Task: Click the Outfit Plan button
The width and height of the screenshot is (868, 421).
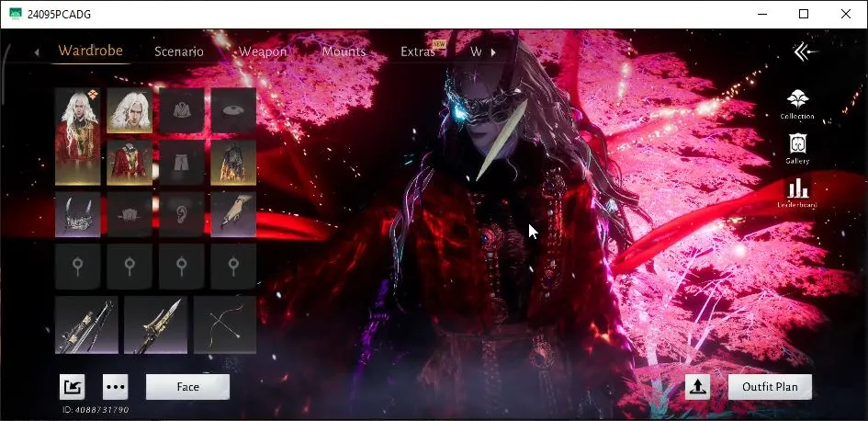Action: point(770,387)
